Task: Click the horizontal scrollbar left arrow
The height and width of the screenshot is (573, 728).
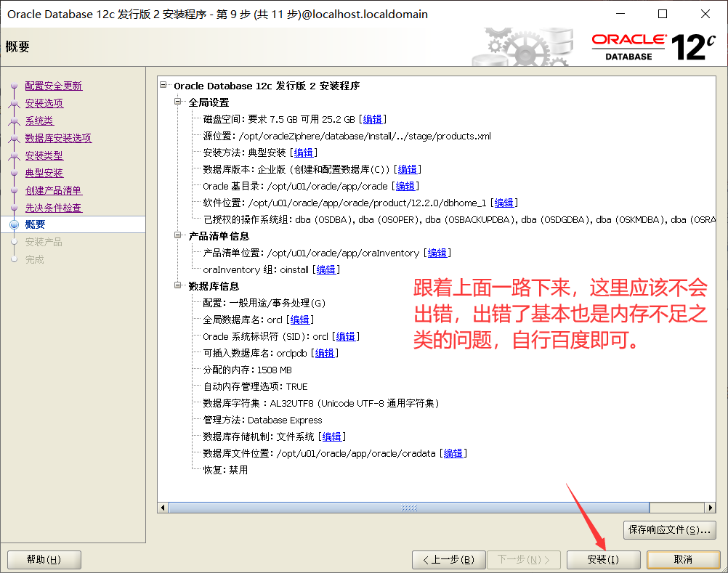Action: pyautogui.click(x=163, y=508)
